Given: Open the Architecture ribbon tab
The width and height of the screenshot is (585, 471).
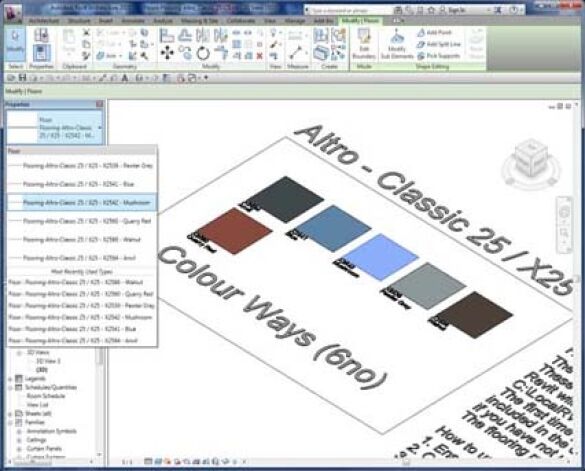Looking at the screenshot, I should [x=44, y=21].
